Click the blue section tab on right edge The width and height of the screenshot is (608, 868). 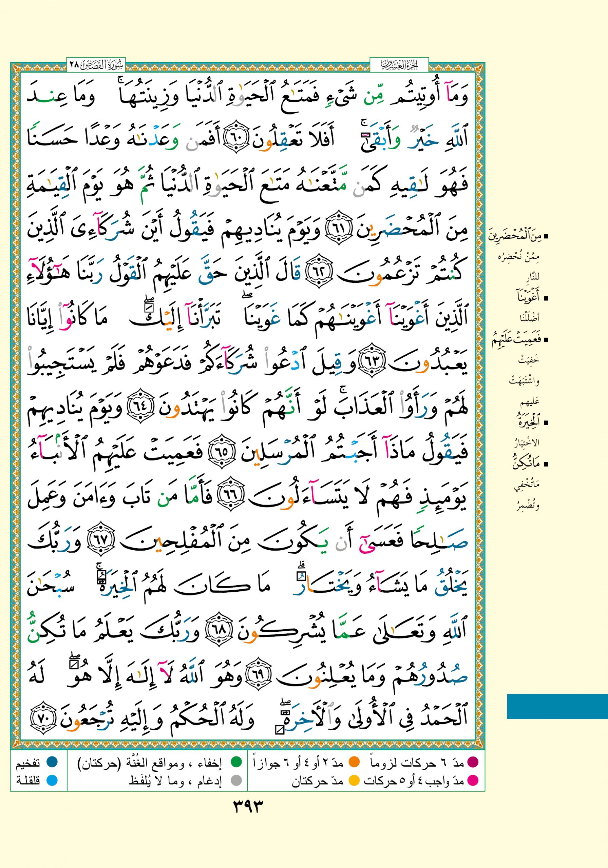tap(557, 706)
